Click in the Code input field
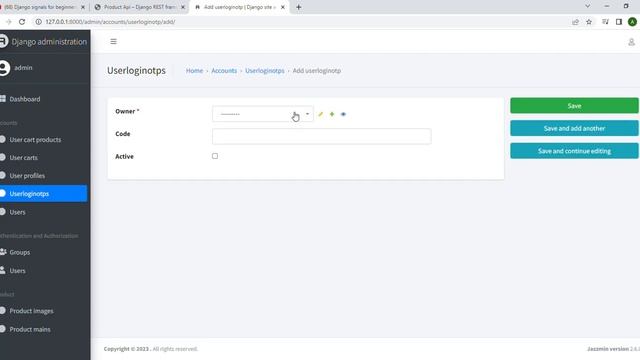The image size is (640, 360). (322, 136)
